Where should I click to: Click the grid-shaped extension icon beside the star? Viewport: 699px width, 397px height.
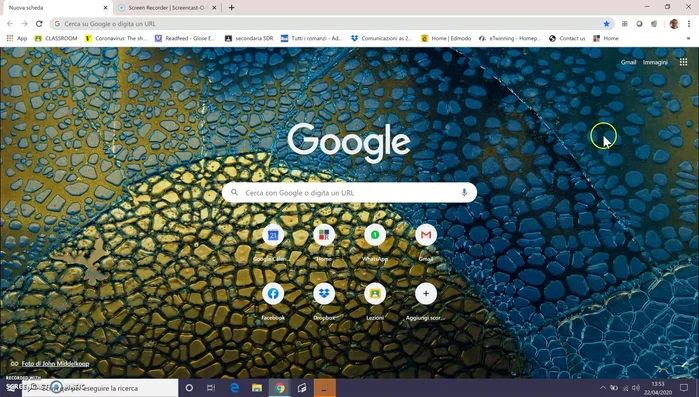tap(625, 24)
